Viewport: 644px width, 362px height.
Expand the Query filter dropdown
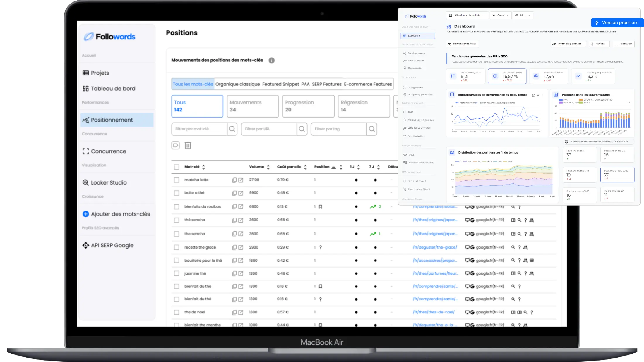coord(501,15)
